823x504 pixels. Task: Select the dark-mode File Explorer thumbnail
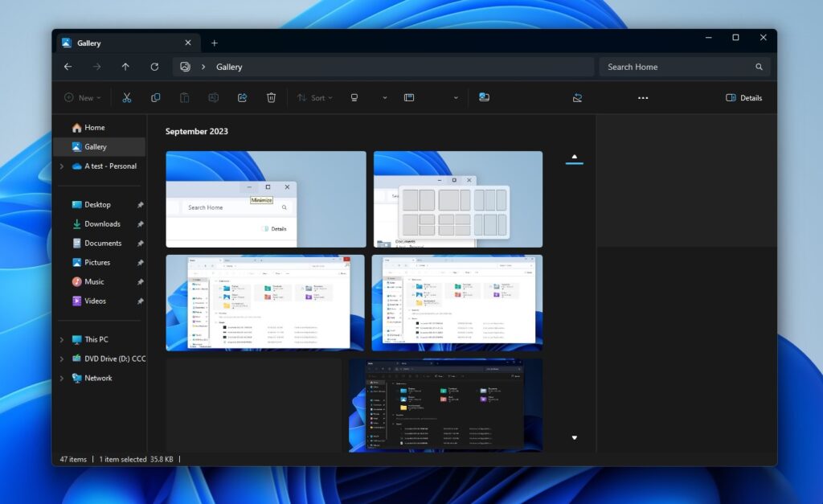point(444,405)
